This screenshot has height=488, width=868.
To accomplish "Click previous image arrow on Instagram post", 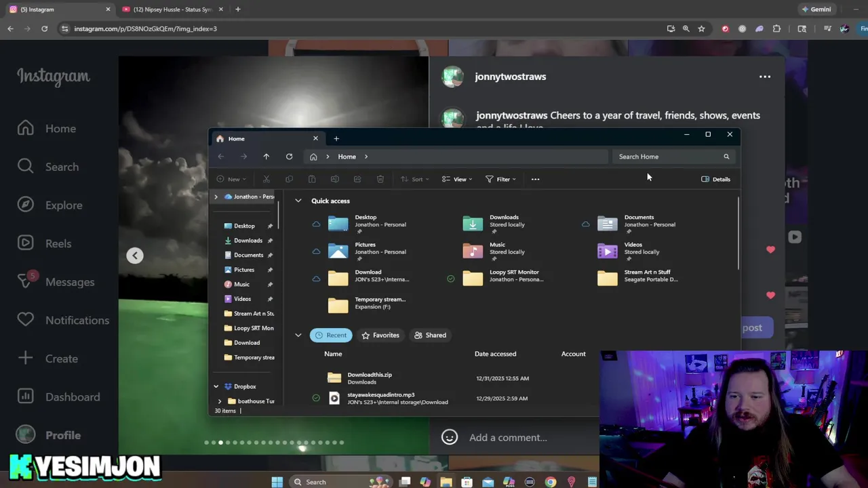I will [135, 256].
